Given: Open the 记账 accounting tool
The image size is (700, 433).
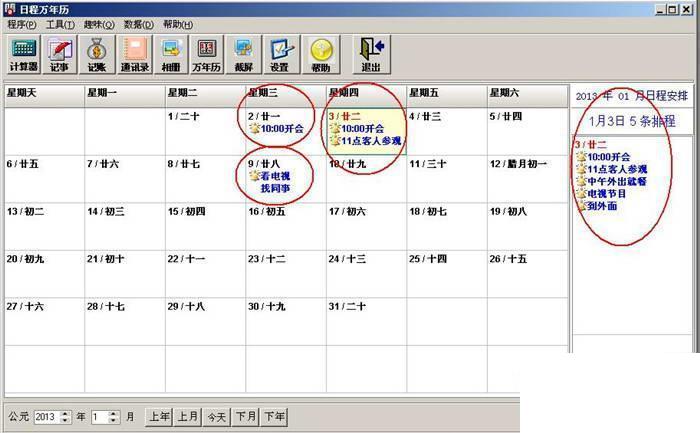Looking at the screenshot, I should (x=96, y=54).
